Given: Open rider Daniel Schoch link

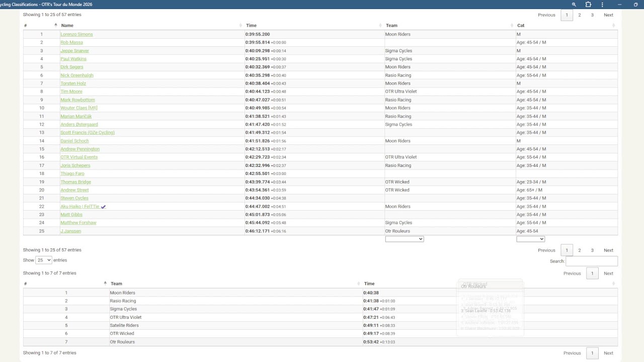Looking at the screenshot, I should pos(74,141).
